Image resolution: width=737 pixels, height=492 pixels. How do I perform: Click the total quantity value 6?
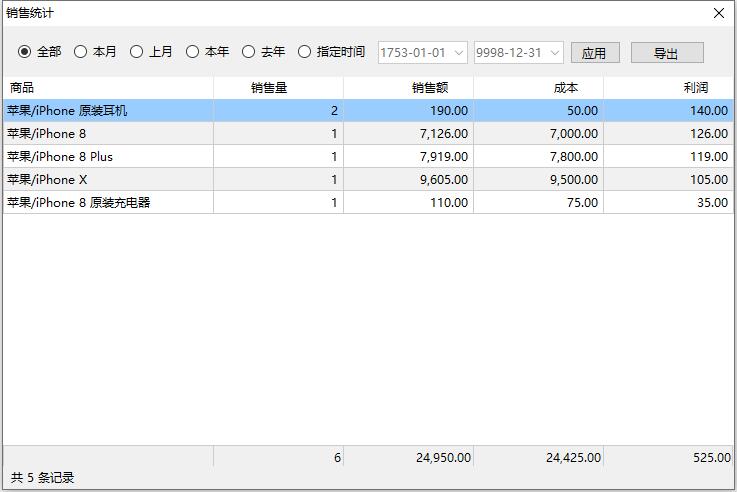pos(337,457)
